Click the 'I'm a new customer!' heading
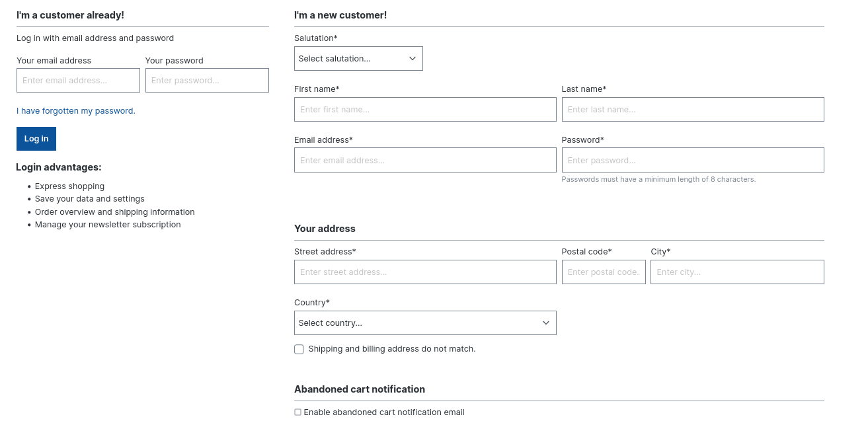 pyautogui.click(x=340, y=15)
